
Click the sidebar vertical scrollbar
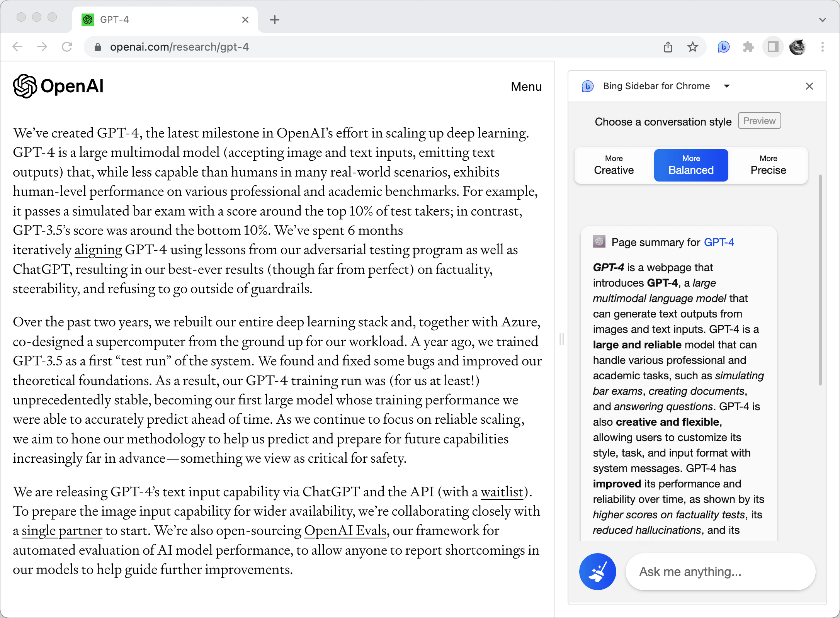[820, 280]
